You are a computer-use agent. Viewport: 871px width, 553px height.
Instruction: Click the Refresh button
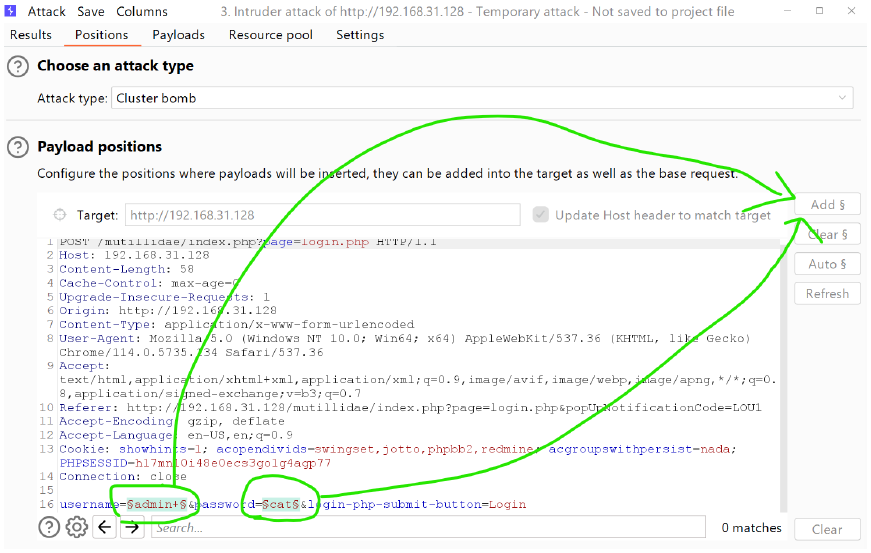point(827,293)
